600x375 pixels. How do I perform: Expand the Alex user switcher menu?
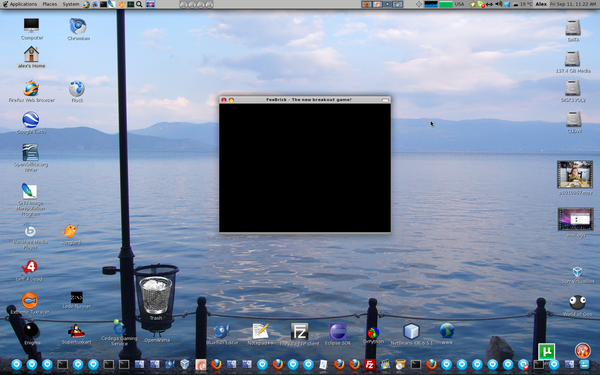[x=541, y=4]
